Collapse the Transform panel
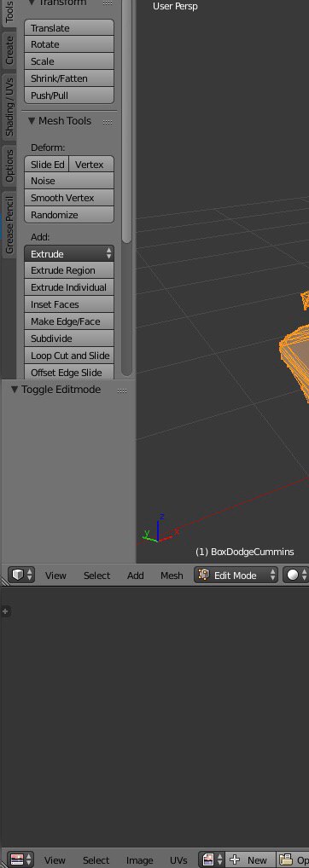Screen dimensions: 309x868 click(32, 3)
